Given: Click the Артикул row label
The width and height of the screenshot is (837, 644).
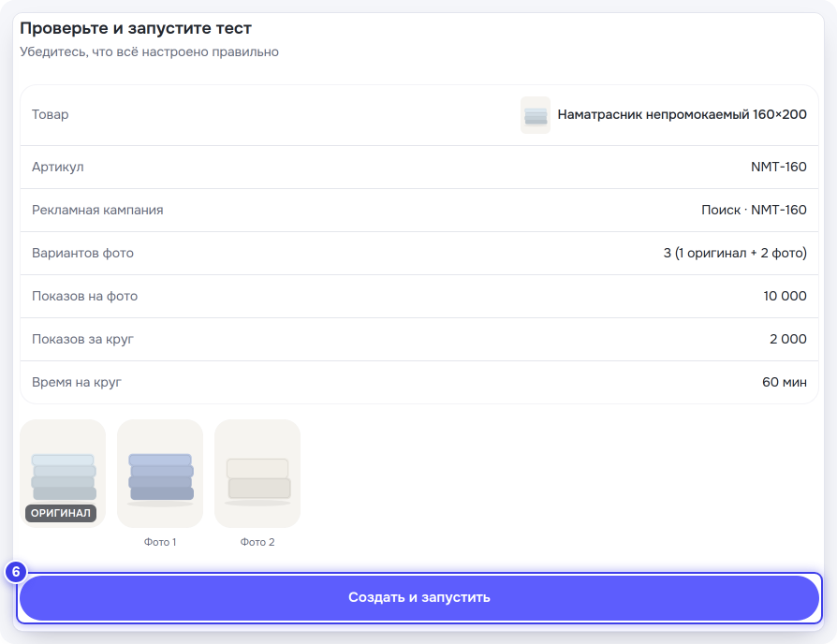Looking at the screenshot, I should pos(58,167).
